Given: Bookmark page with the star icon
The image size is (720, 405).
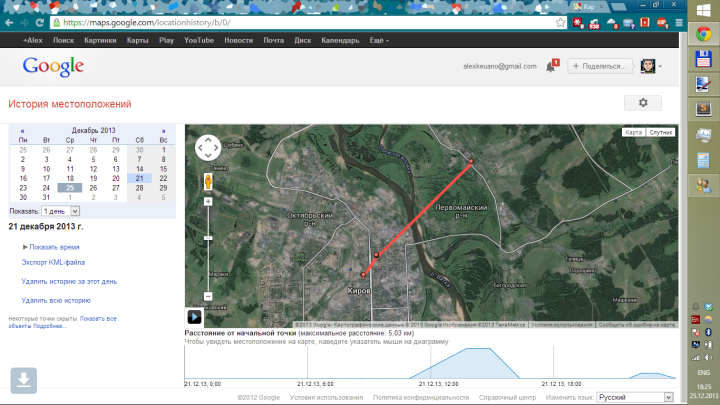Looking at the screenshot, I should click(x=560, y=22).
